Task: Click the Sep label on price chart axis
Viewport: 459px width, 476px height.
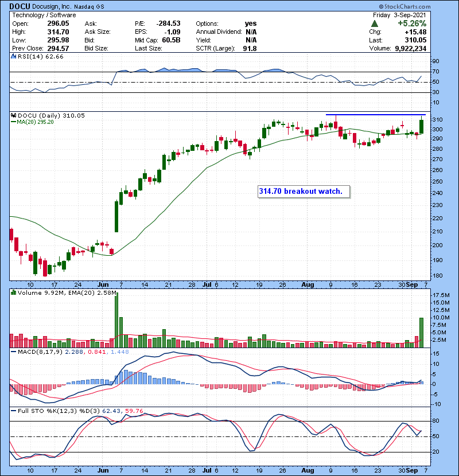Action: pos(412,285)
